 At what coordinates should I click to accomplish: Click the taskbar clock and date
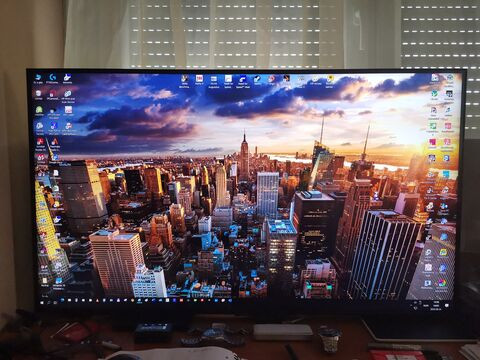coord(436,305)
